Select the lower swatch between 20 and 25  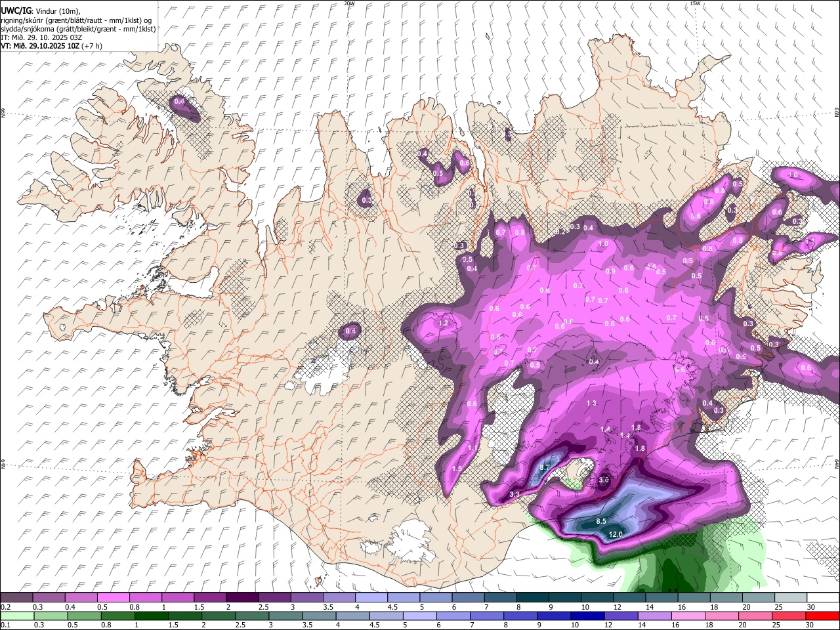755,616
